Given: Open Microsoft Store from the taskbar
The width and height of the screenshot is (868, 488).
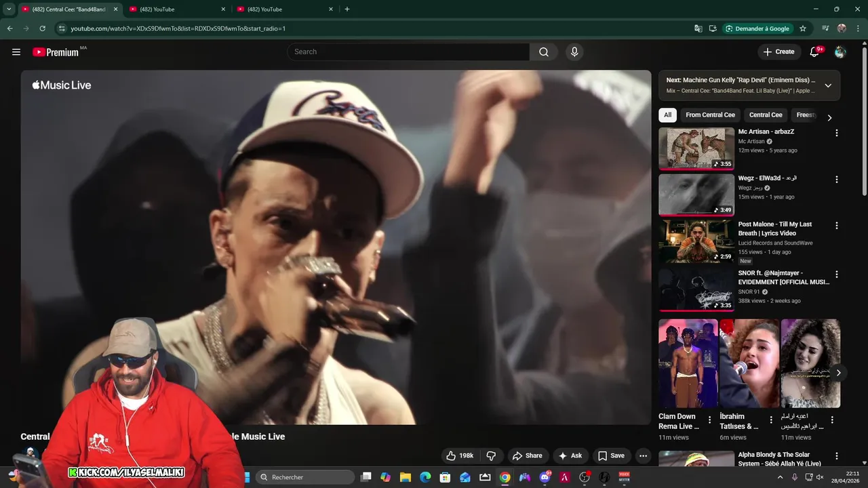Looking at the screenshot, I should [x=445, y=477].
